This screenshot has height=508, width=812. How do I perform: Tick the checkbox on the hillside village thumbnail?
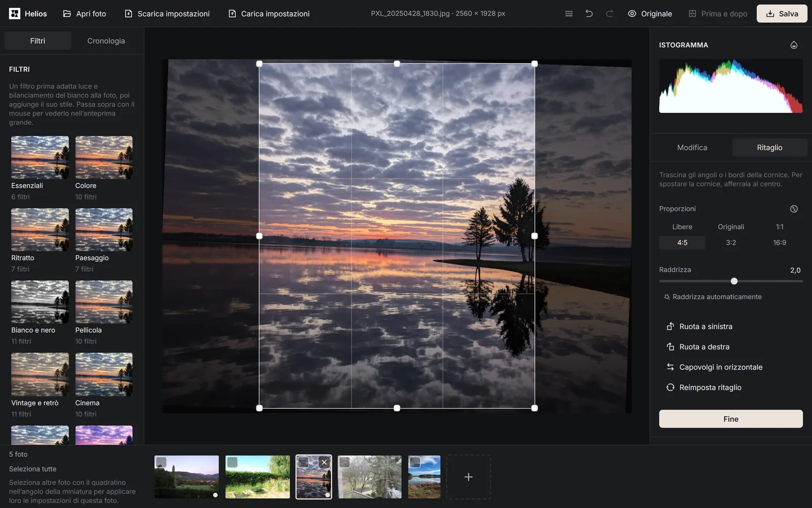tap(161, 462)
